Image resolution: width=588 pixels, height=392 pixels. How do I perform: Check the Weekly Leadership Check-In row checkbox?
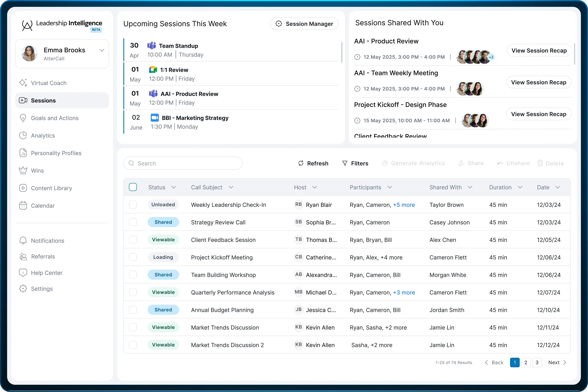(133, 205)
